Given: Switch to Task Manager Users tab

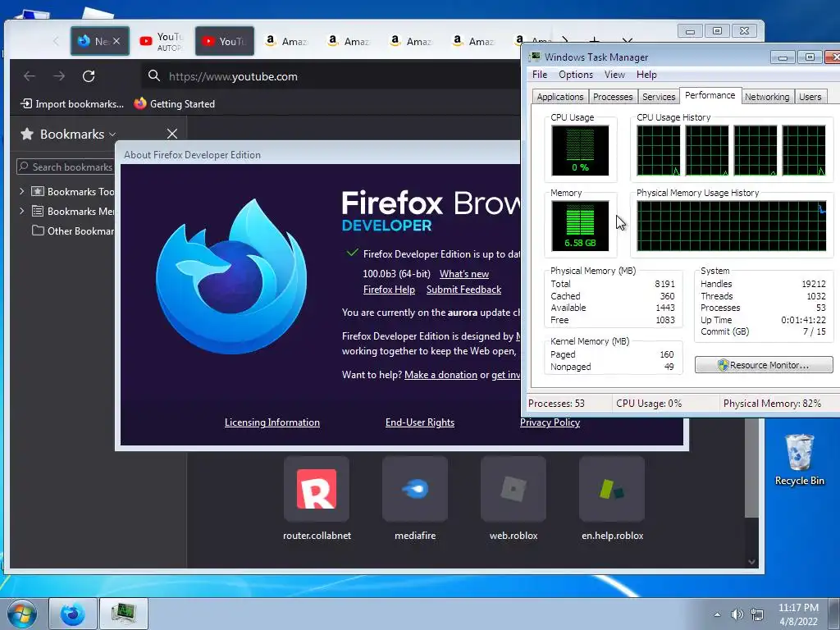Looking at the screenshot, I should [x=810, y=97].
